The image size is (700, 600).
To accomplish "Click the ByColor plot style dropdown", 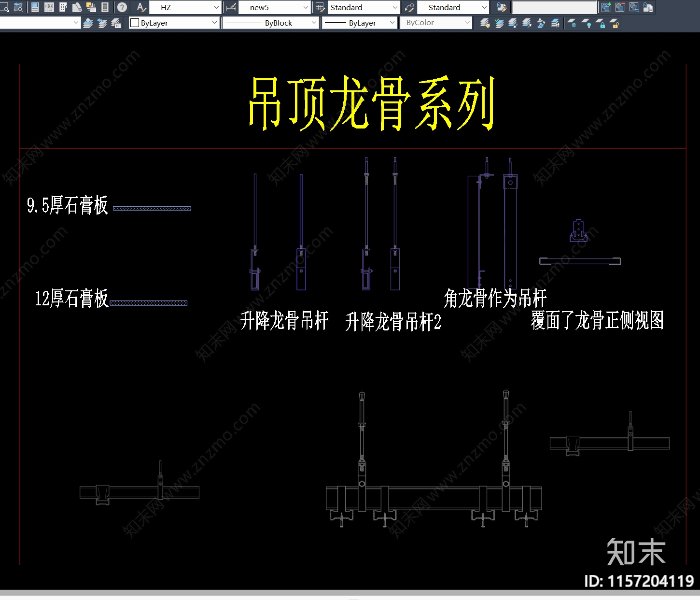I will pyautogui.click(x=436, y=23).
